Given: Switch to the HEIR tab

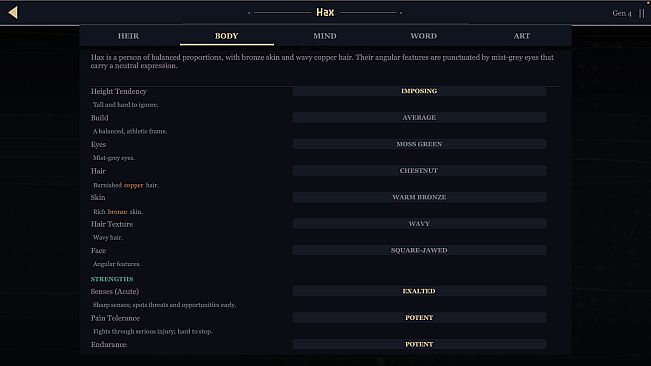Looking at the screenshot, I should [x=128, y=36].
